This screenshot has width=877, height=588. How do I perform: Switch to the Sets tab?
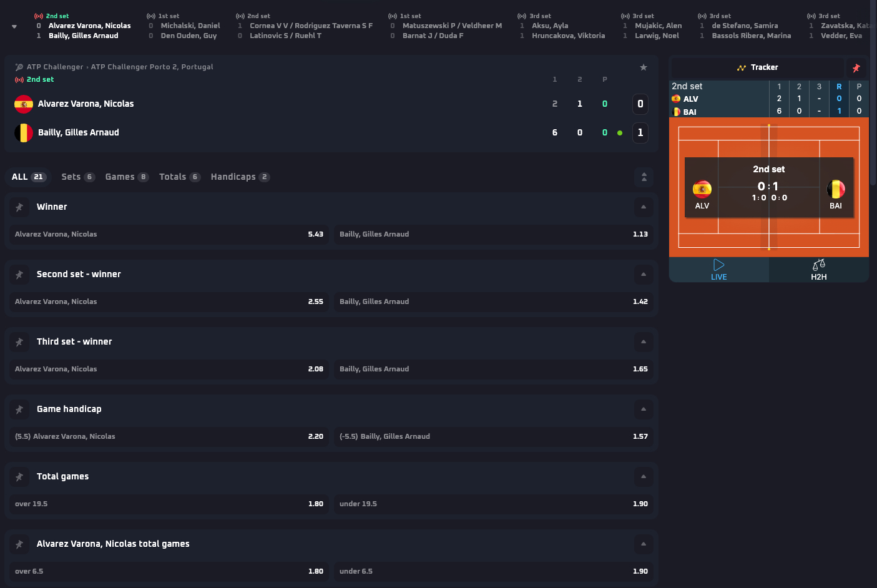[77, 177]
